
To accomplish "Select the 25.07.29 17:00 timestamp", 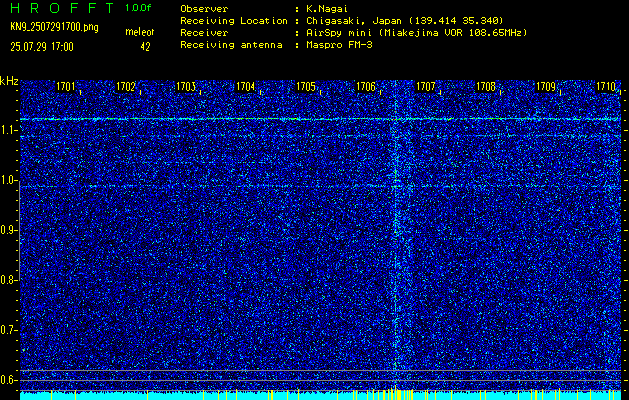I will coord(42,47).
